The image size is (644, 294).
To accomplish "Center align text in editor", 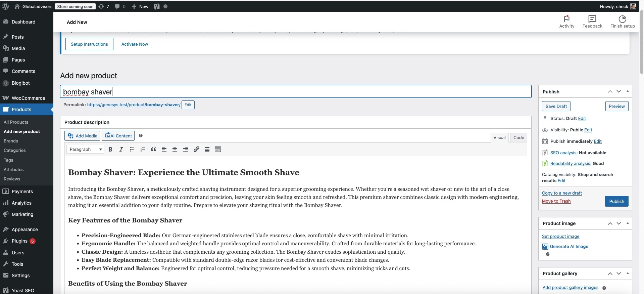I will tap(175, 150).
